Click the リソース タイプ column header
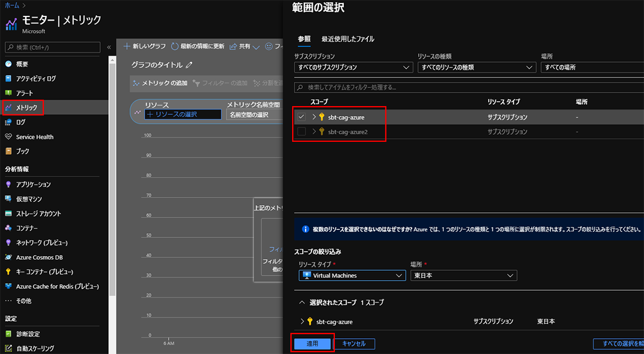 point(503,102)
